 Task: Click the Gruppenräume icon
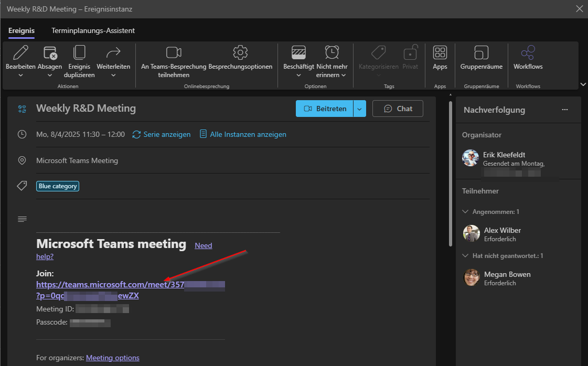[481, 52]
